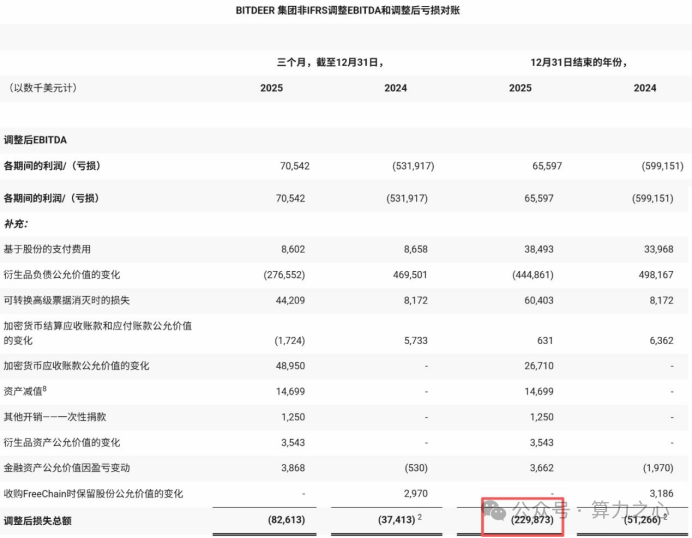Select the row label "基于股份的支付费用"
Viewport: 692px width, 538px height.
pyautogui.click(x=47, y=249)
